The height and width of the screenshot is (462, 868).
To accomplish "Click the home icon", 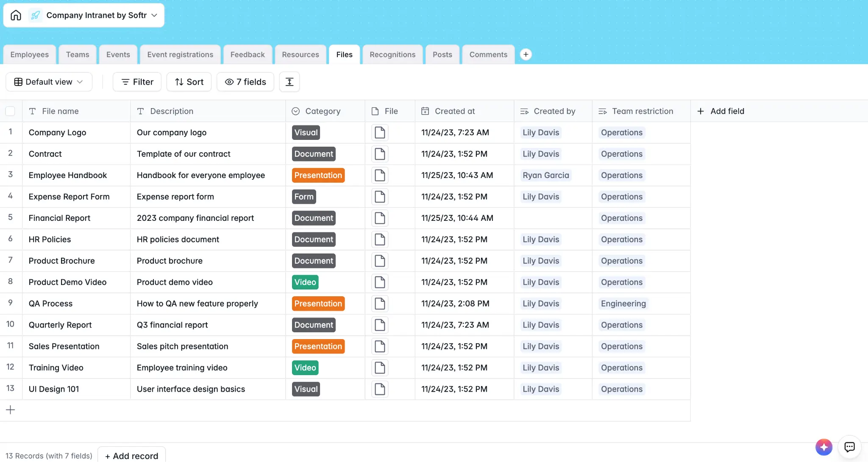I will [16, 15].
